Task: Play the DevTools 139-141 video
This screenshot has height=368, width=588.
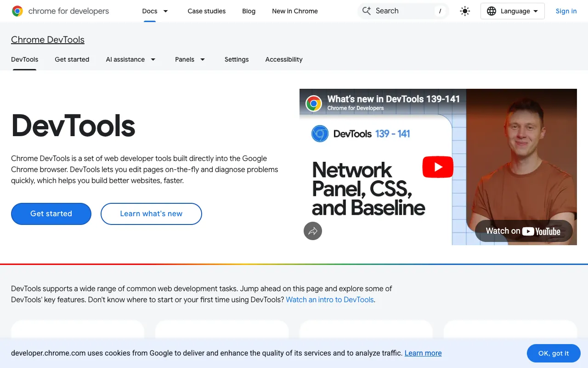Action: pos(437,167)
